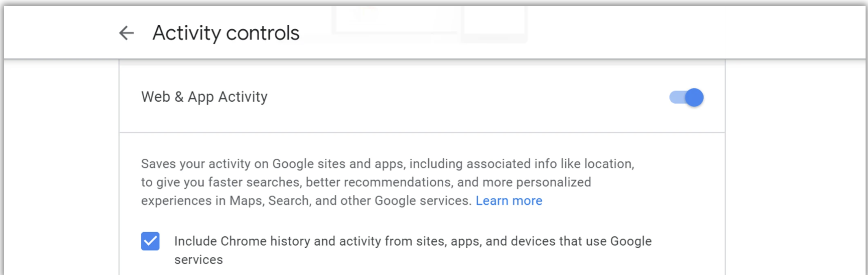Go back using the left arrow icon

point(126,33)
